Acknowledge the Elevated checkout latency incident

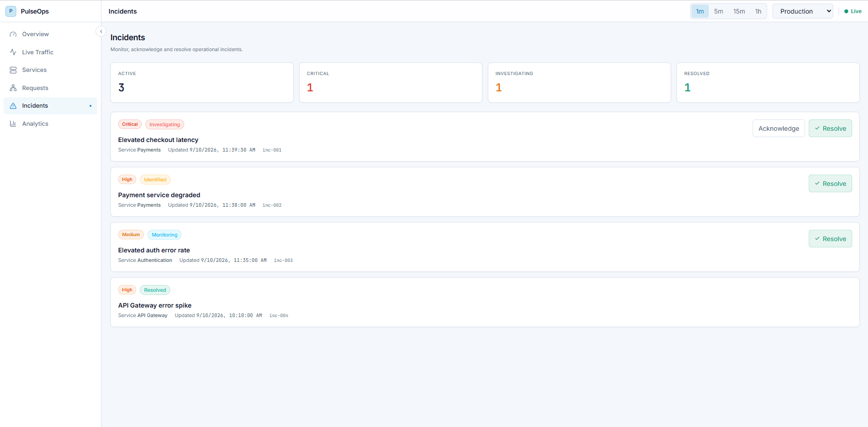click(778, 128)
